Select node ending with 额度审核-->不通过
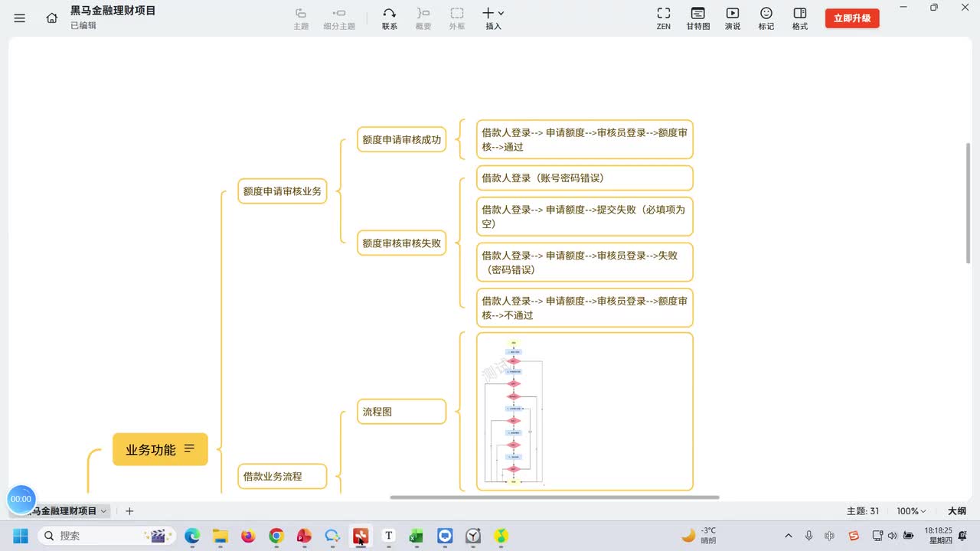The width and height of the screenshot is (980, 551). tap(584, 308)
